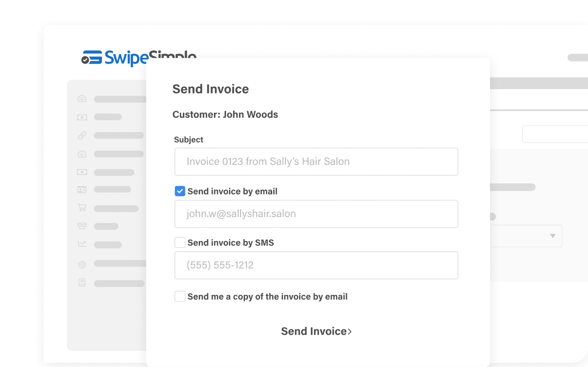The width and height of the screenshot is (588, 367).
Task: Select the Customers people icon in sidebar
Action: (x=82, y=226)
